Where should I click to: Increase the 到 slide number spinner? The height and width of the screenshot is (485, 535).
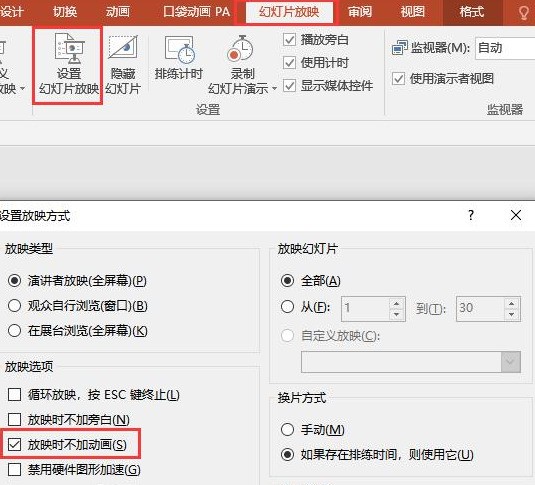(511, 303)
